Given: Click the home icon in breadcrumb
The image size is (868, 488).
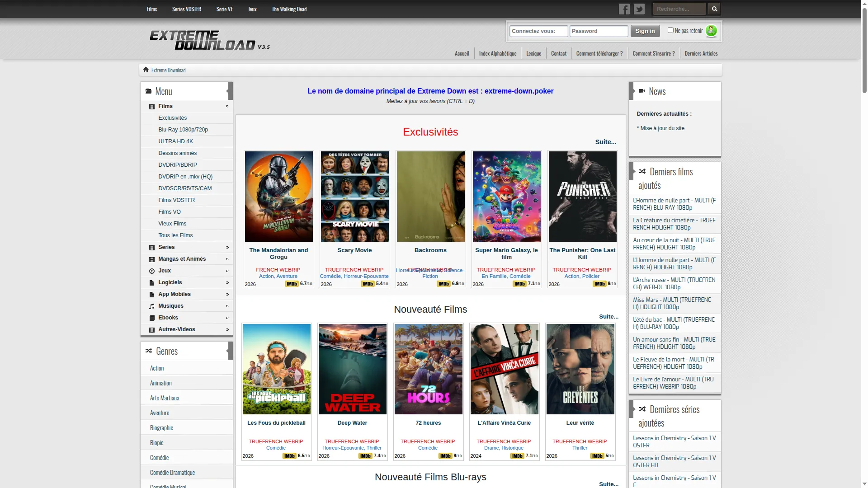Looking at the screenshot, I should coord(146,70).
